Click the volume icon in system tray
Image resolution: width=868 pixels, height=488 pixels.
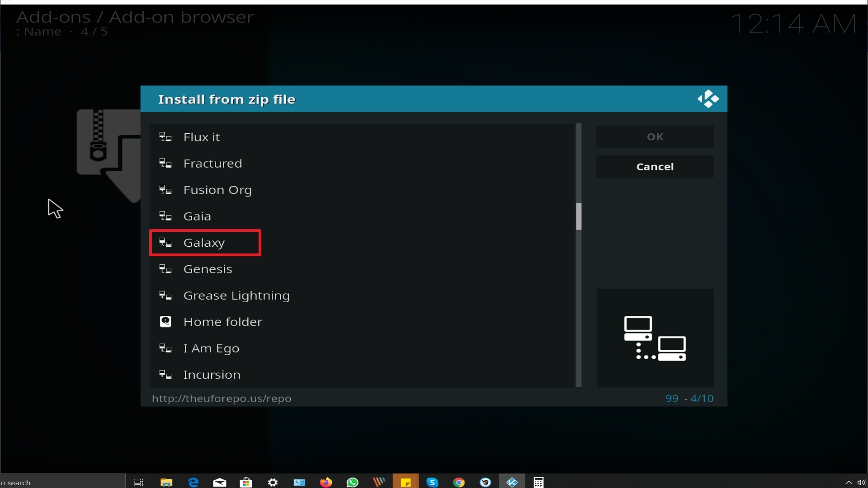click(x=861, y=482)
